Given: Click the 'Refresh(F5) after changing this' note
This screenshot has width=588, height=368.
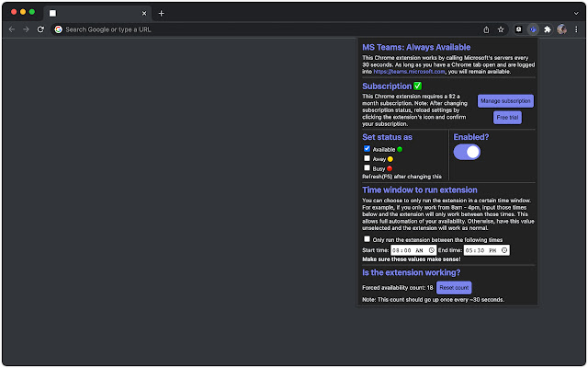Looking at the screenshot, I should coord(402,177).
